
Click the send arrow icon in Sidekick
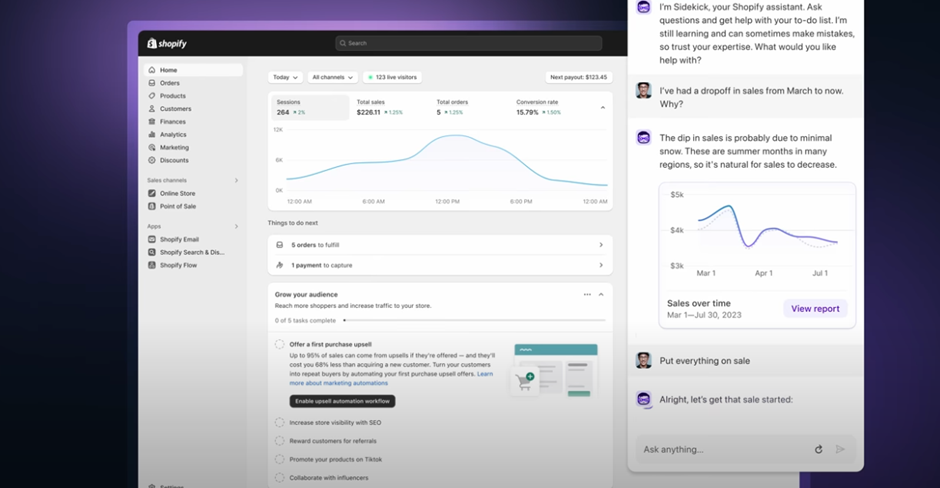840,449
